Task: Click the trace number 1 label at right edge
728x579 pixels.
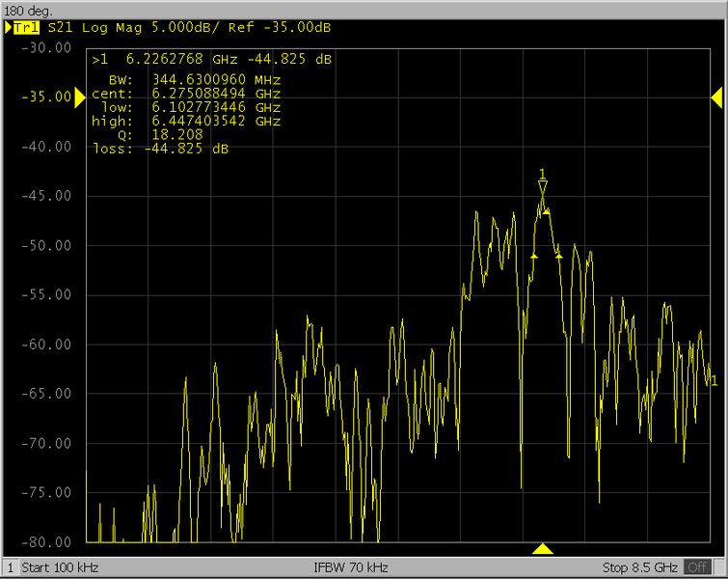Action: pos(714,380)
